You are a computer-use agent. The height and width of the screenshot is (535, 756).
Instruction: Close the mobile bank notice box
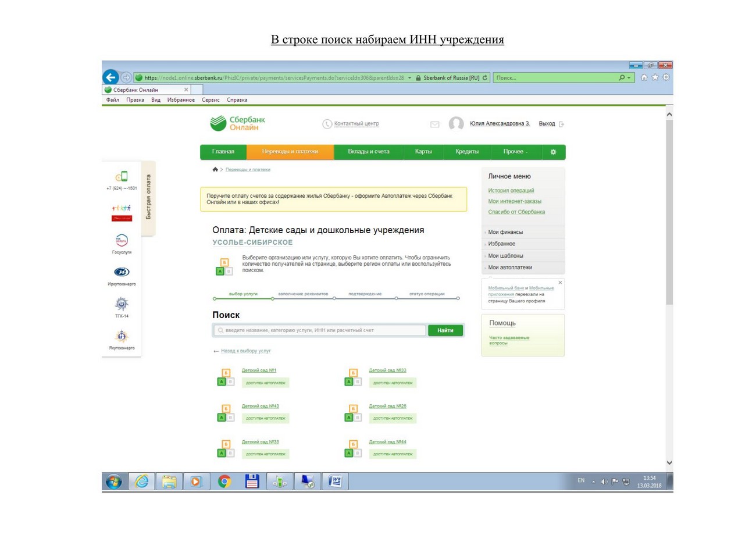560,283
